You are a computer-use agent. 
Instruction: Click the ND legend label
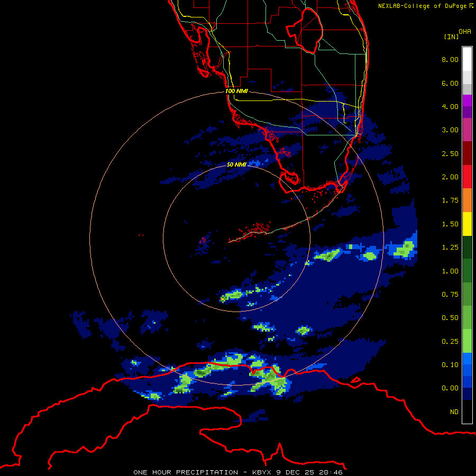coord(454,412)
